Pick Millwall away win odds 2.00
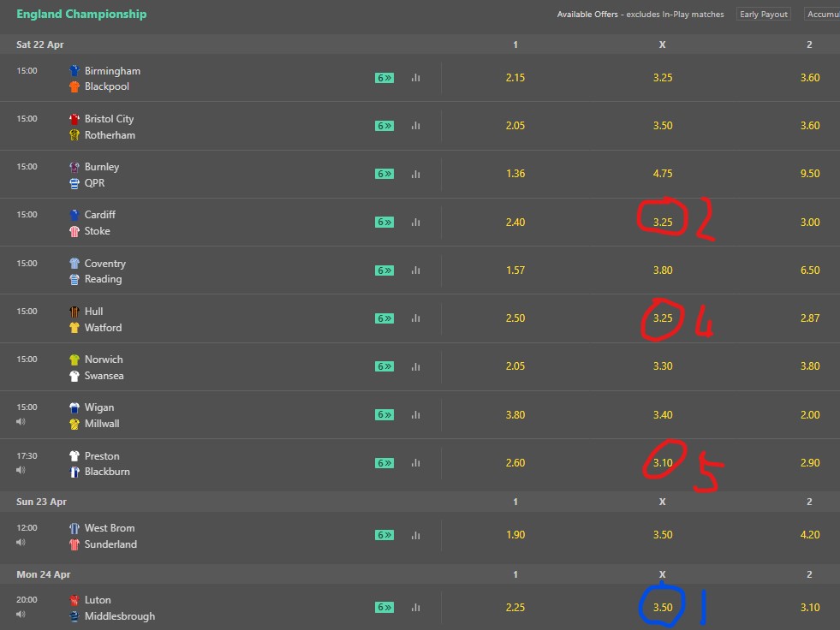 (x=810, y=414)
